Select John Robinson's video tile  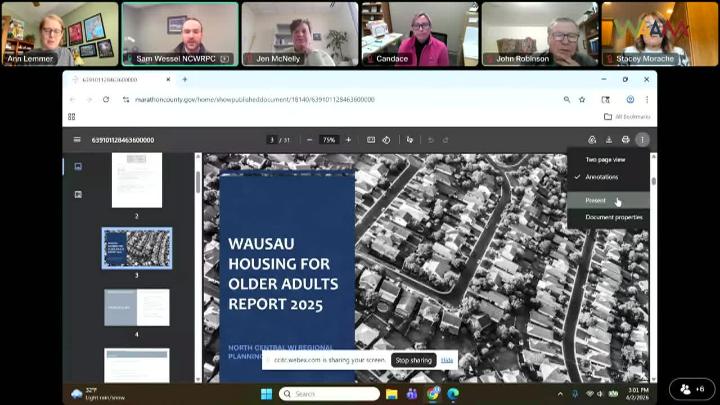pyautogui.click(x=540, y=34)
